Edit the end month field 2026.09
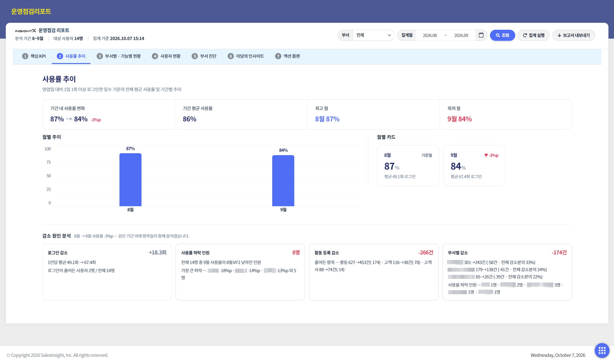The width and height of the screenshot is (614, 364). (x=461, y=35)
